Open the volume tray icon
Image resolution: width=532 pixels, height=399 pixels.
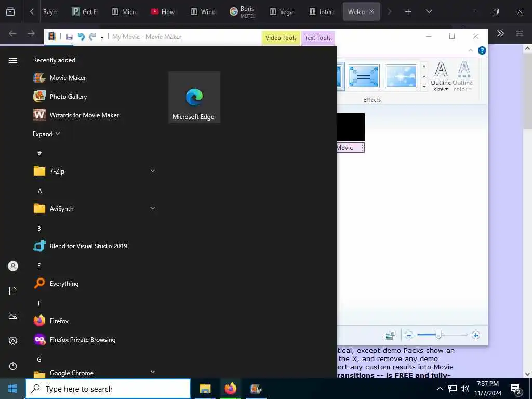point(465,389)
